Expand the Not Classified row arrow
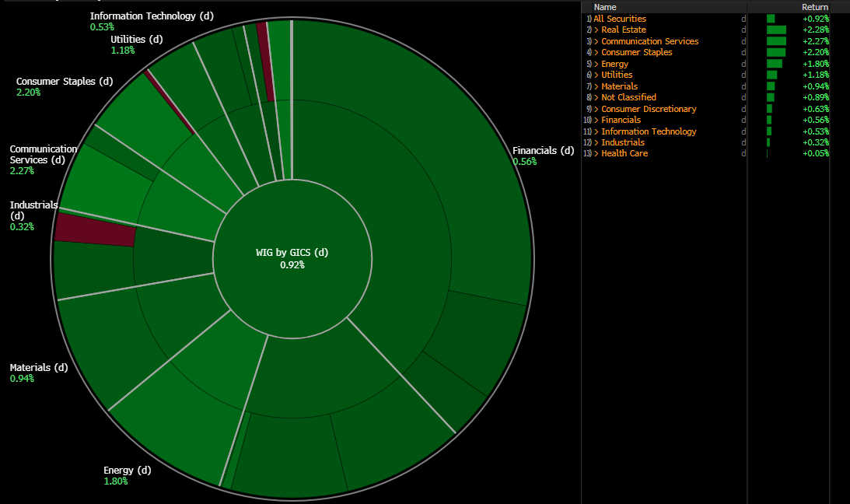850x504 pixels. [596, 97]
